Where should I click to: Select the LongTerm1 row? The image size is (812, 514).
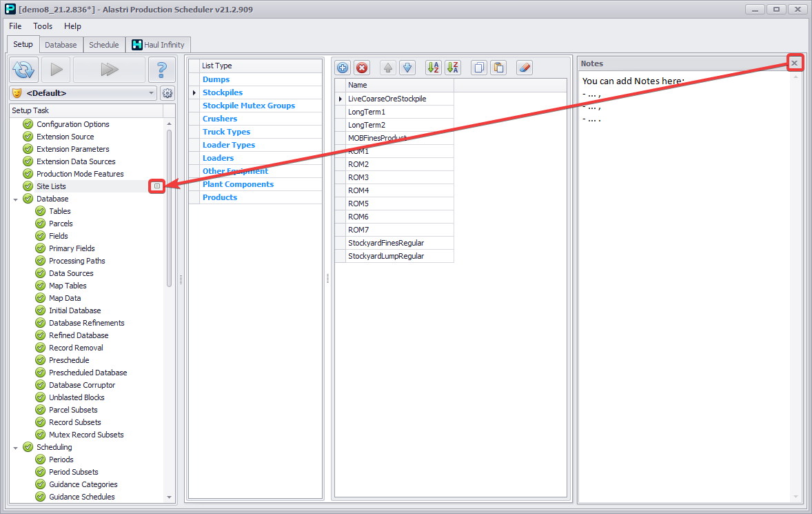coord(399,112)
